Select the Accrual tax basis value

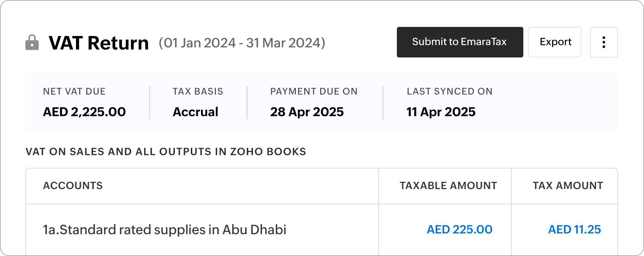(196, 112)
